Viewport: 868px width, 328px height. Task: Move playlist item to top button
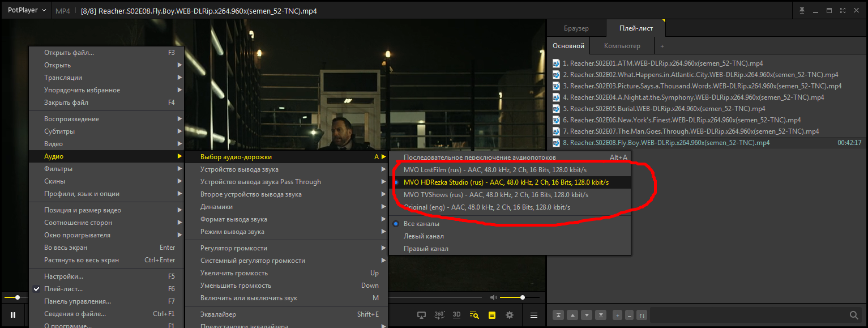coord(558,315)
